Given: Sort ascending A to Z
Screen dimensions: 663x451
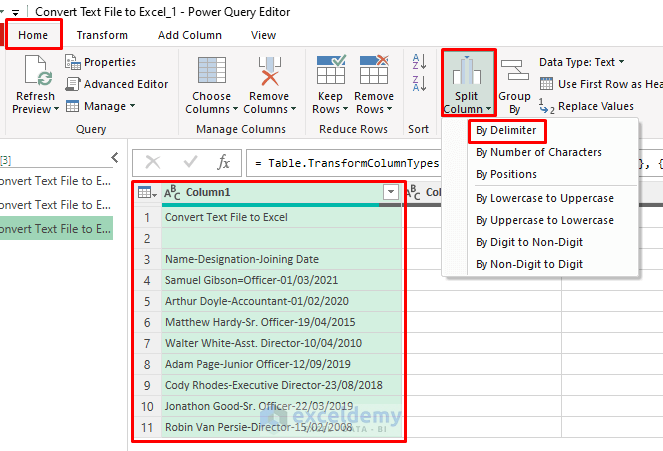Looking at the screenshot, I should pos(419,62).
